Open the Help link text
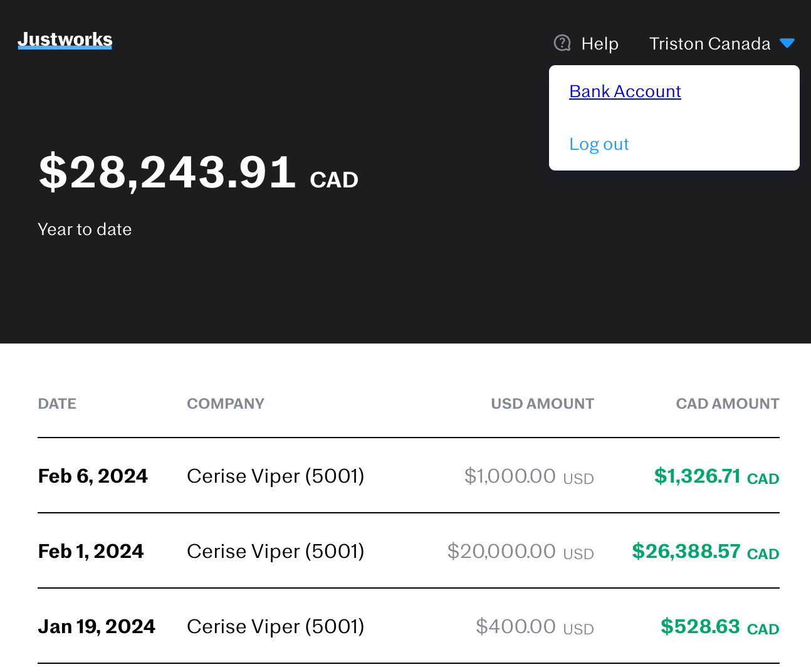The image size is (811, 672). [x=600, y=44]
